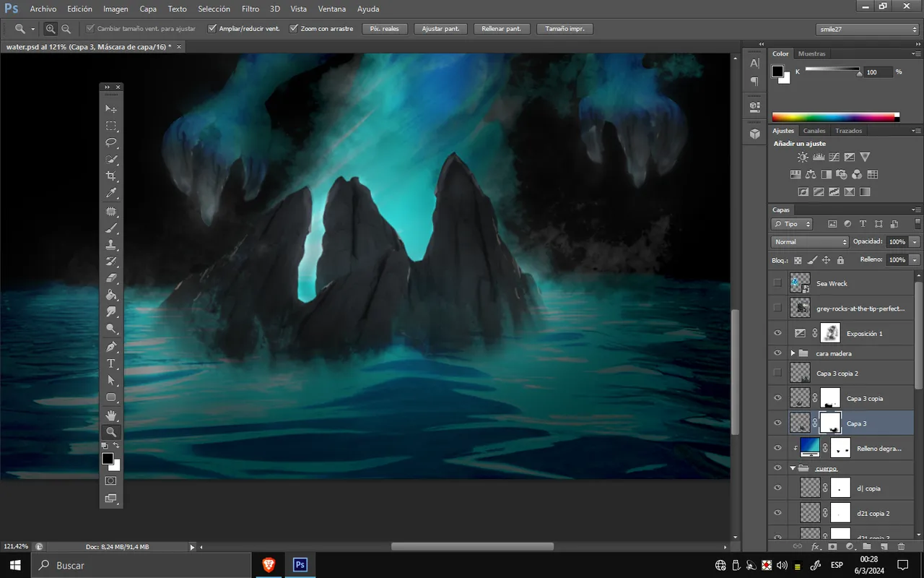Show the Capa 3 copia 2 layer

pos(777,373)
